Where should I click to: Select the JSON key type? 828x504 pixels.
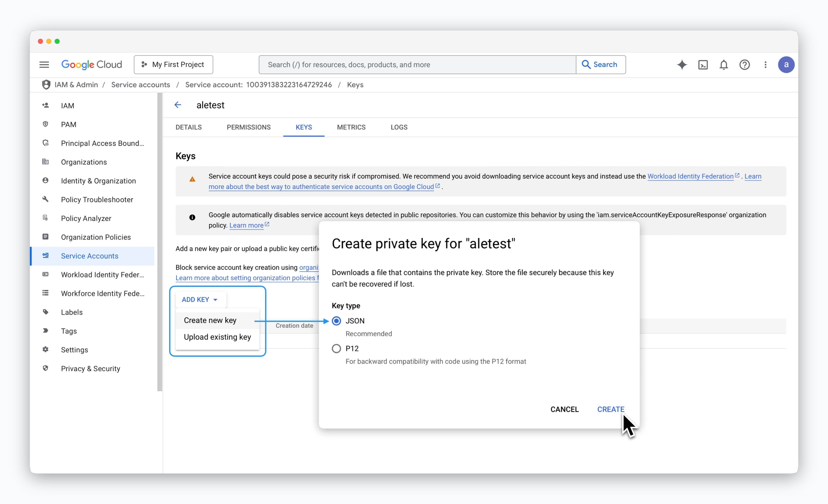pos(336,321)
